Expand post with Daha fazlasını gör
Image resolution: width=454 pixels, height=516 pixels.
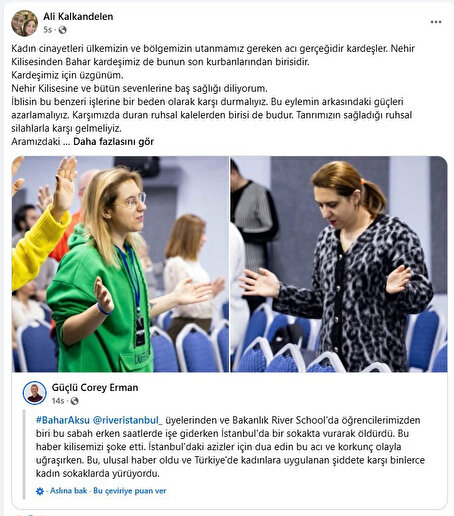[113, 142]
